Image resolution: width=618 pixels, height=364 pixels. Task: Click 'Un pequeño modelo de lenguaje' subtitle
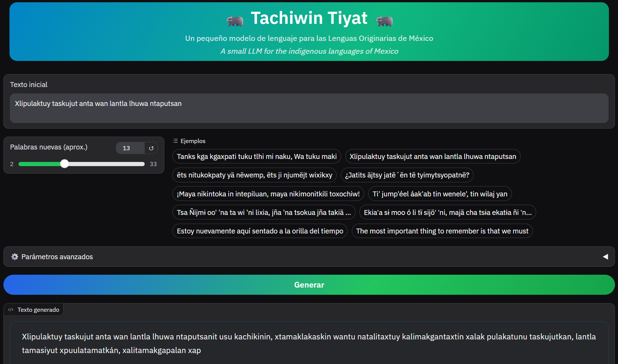coord(309,38)
